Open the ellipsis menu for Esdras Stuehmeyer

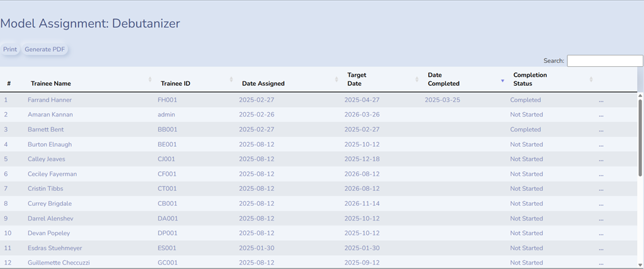(601, 249)
